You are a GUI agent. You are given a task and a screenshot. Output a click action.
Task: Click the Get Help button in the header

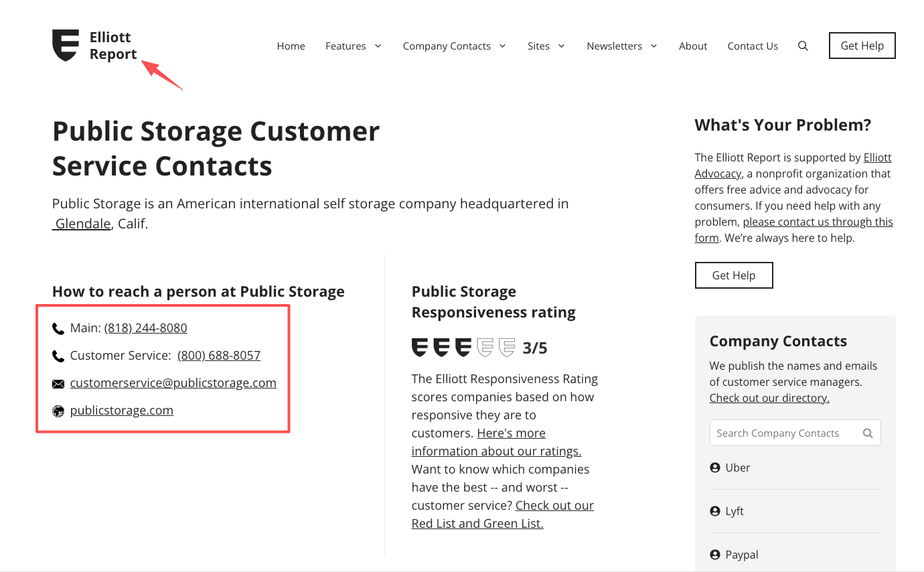pos(862,46)
